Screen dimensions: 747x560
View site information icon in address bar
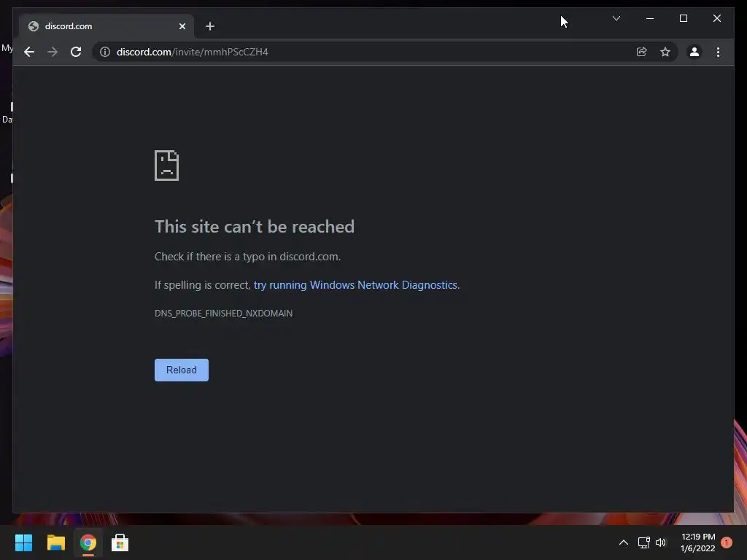[105, 52]
